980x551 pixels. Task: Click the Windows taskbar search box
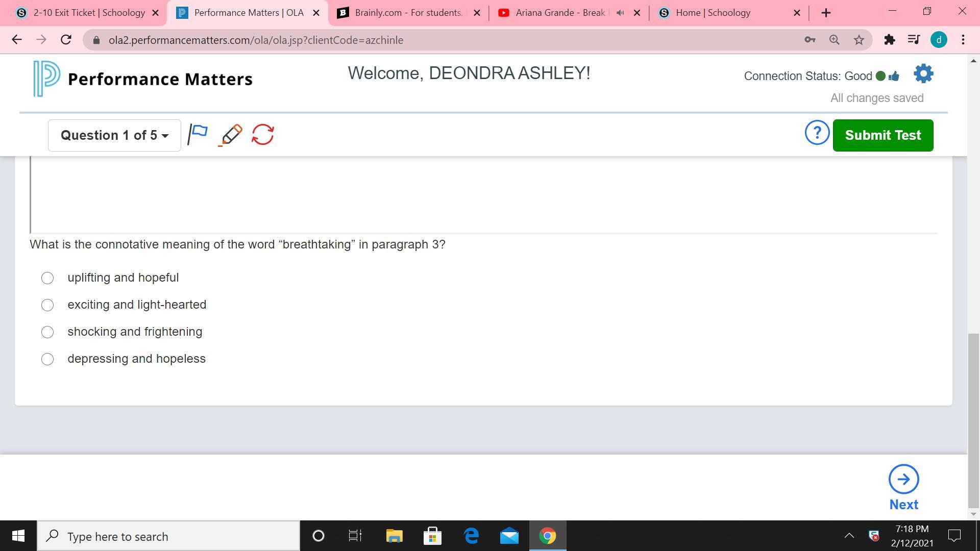(168, 536)
